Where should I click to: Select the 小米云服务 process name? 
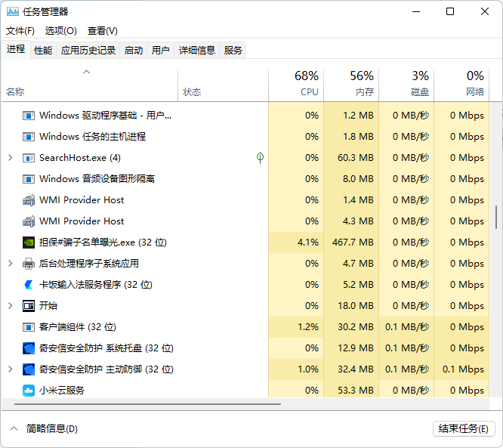tap(62, 391)
